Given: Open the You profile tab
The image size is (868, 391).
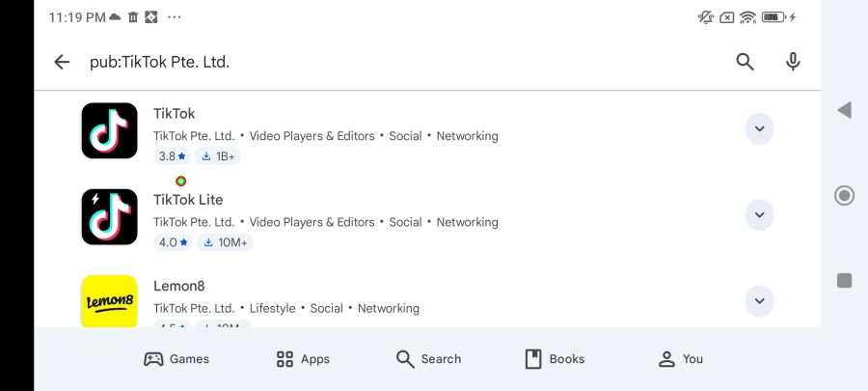Looking at the screenshot, I should tap(680, 359).
